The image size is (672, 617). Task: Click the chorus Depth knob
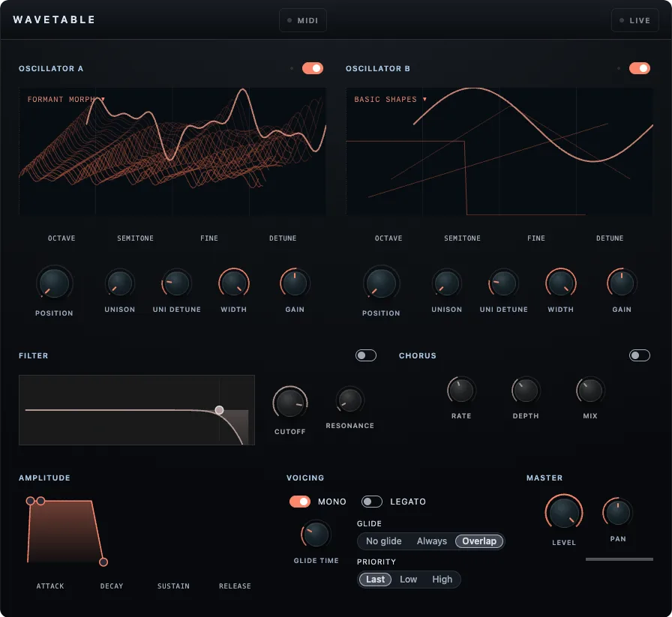pyautogui.click(x=526, y=391)
